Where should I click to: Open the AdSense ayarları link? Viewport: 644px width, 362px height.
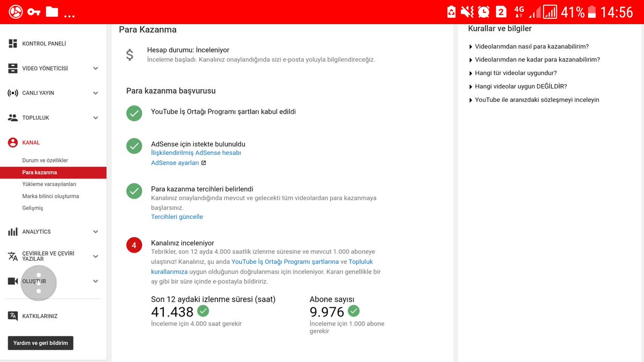point(175,163)
